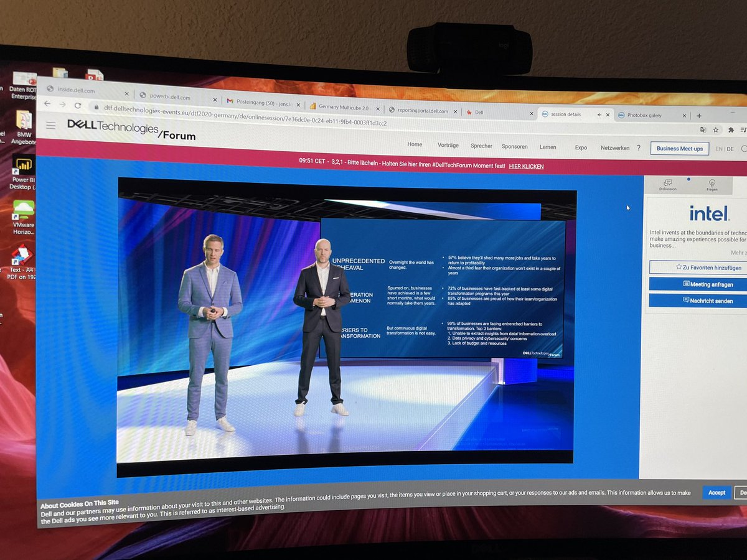Image resolution: width=747 pixels, height=560 pixels.
Task: Bookmark the page with the star icon
Action: 716,130
